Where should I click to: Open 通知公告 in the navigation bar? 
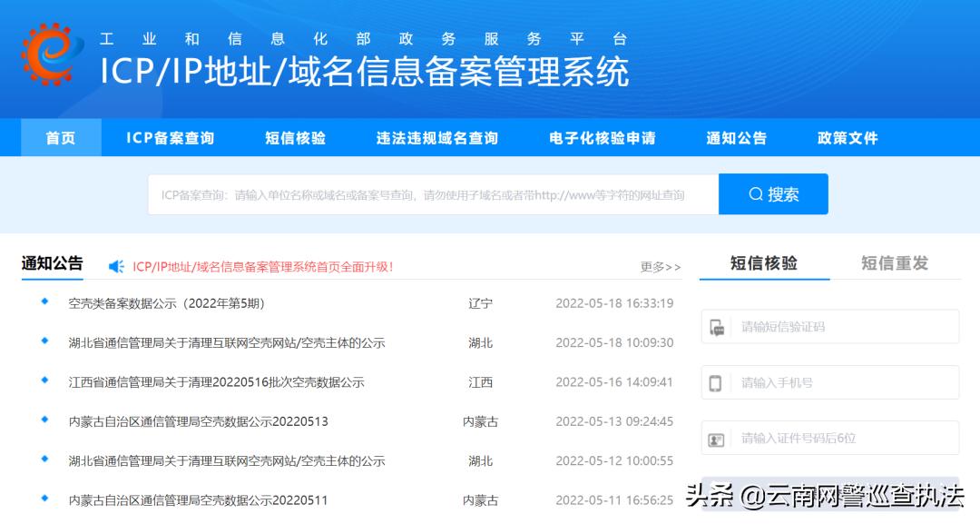pyautogui.click(x=738, y=137)
